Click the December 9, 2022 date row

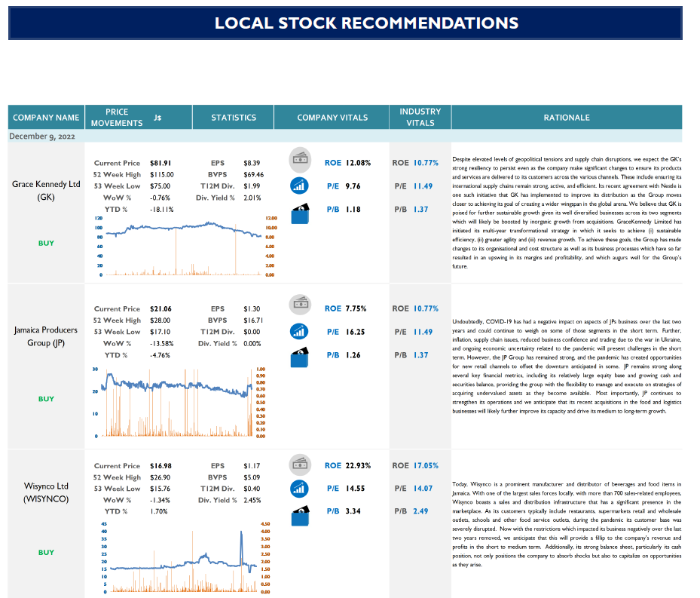click(345, 136)
